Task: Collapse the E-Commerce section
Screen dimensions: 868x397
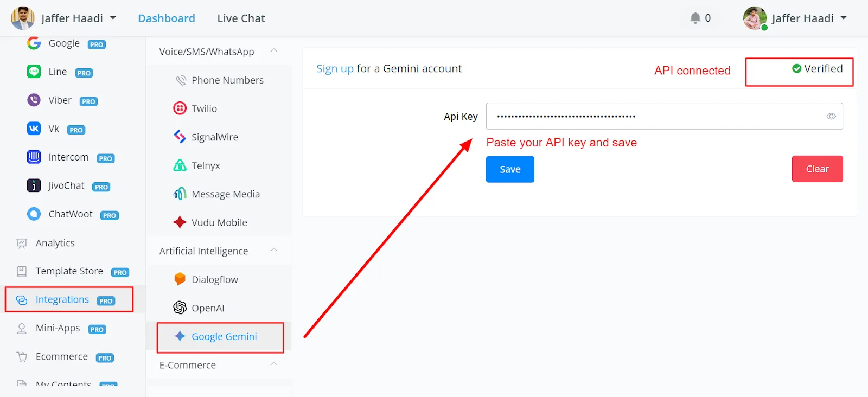Action: tap(274, 364)
